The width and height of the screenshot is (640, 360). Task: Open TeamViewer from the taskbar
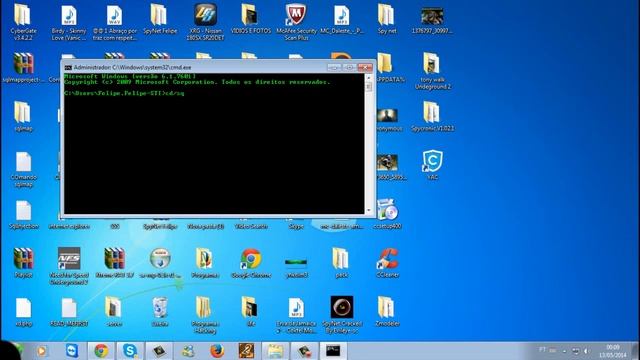tap(72, 351)
